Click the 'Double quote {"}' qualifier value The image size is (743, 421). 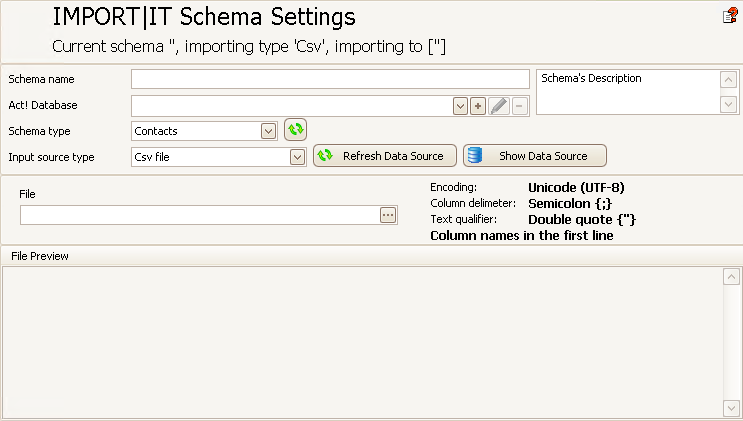pos(582,220)
